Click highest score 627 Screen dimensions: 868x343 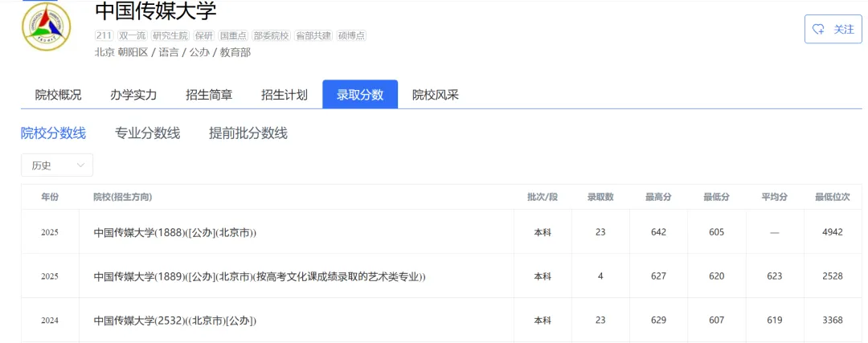click(659, 276)
